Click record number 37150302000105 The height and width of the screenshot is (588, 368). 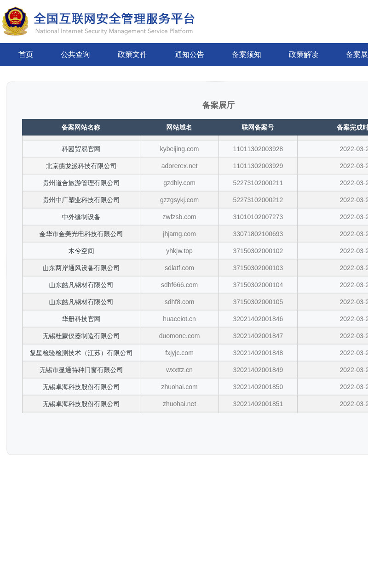(x=258, y=302)
